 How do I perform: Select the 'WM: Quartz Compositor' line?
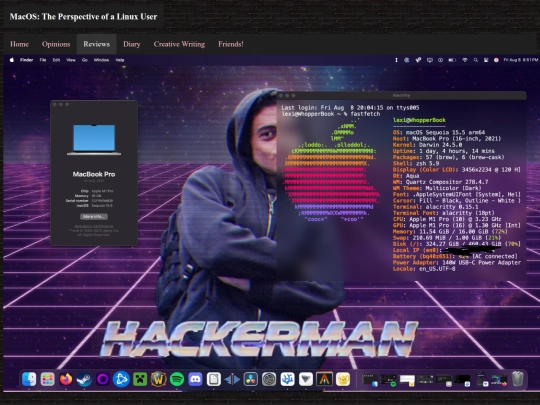pos(440,182)
